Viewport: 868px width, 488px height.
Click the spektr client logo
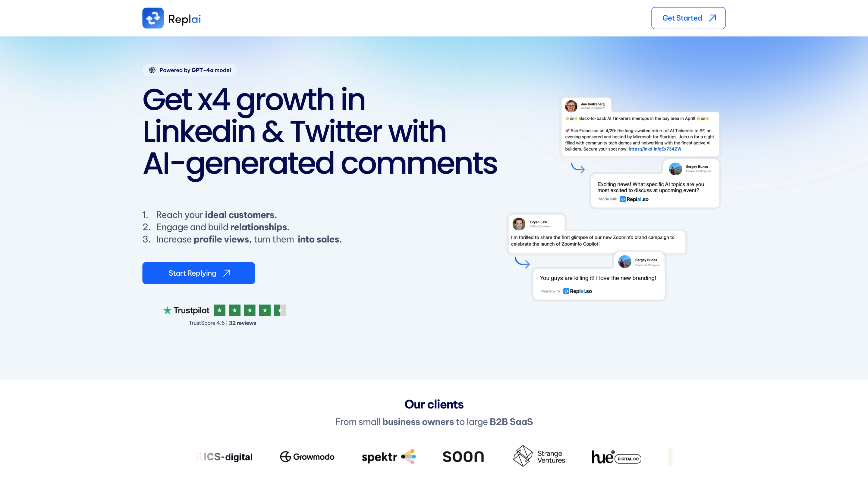click(388, 457)
